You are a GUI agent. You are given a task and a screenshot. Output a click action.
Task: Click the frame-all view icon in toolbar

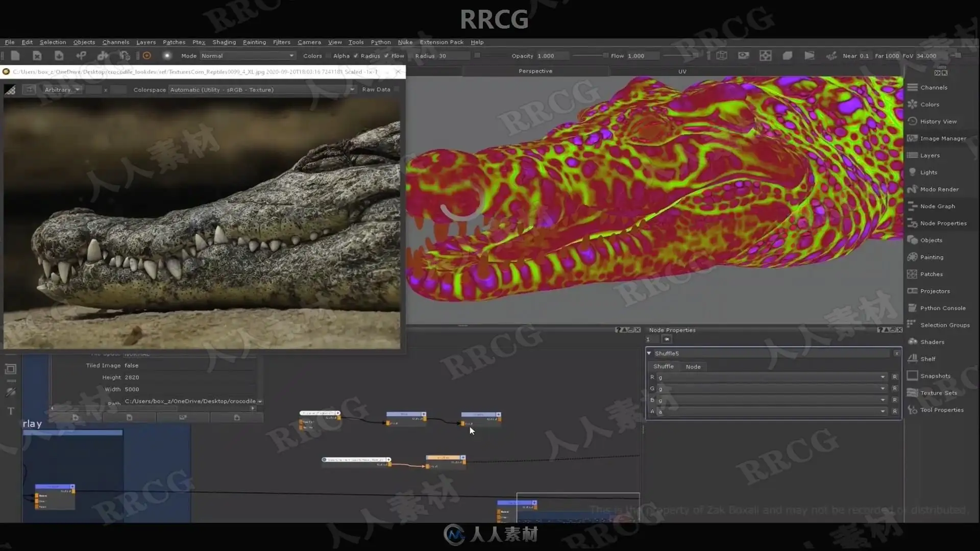pos(765,56)
